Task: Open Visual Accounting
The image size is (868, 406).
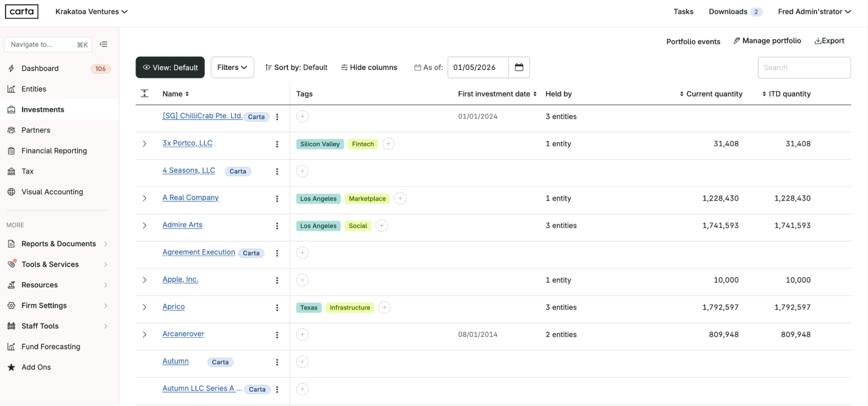Action: 52,191
